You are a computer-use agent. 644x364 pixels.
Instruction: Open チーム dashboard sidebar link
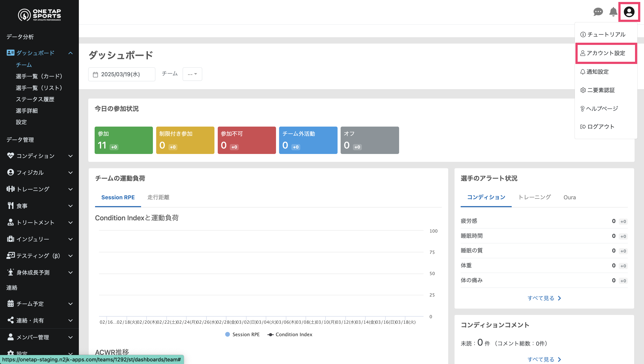point(24,65)
